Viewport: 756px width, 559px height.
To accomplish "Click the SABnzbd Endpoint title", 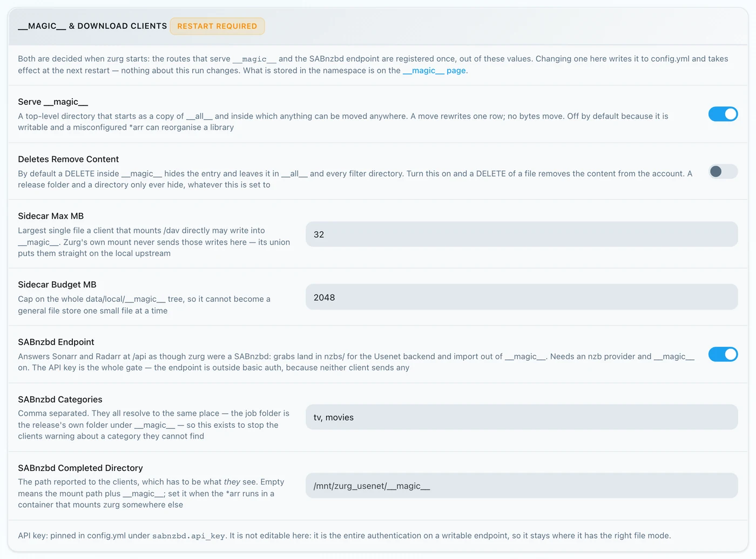I will [56, 342].
